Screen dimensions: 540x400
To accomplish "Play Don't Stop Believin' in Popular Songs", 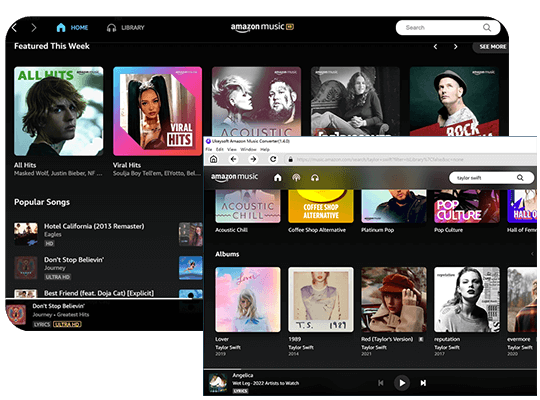I will (x=74, y=260).
